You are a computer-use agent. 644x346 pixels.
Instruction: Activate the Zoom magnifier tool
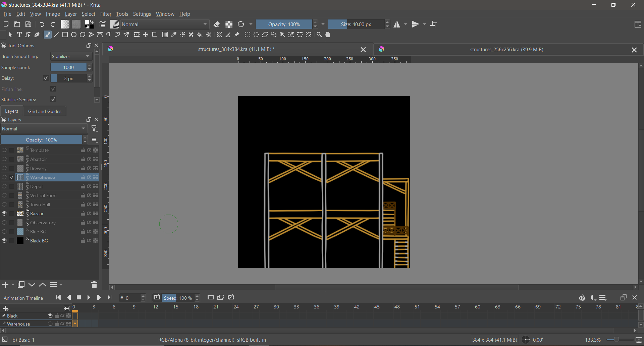319,35
